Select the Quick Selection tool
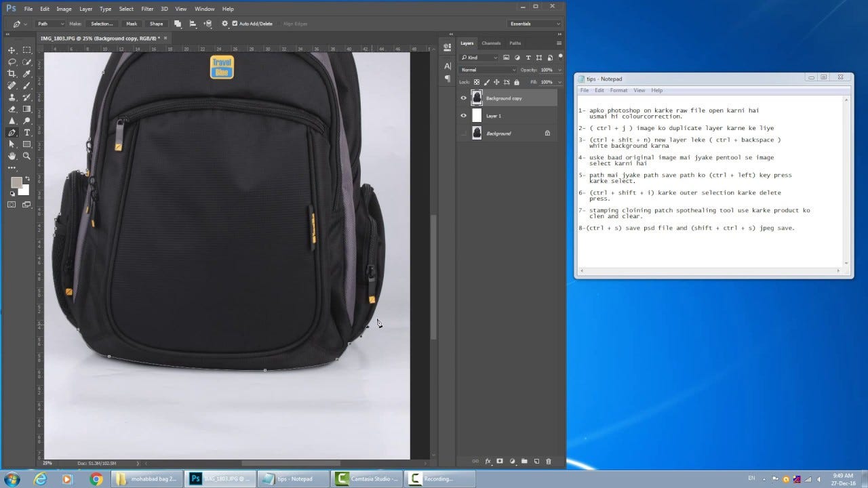 (27, 62)
